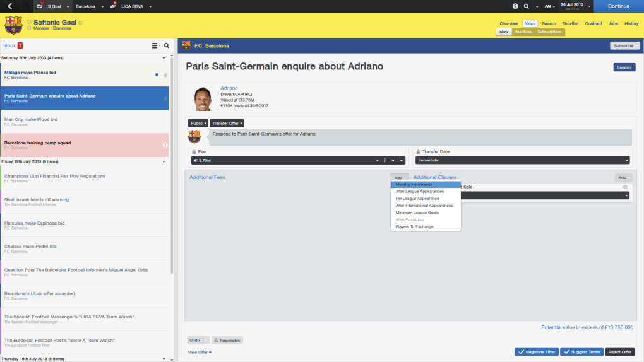Open the Transfer Offer dropdown
Screen dimensions: 644x362
(x=227, y=123)
